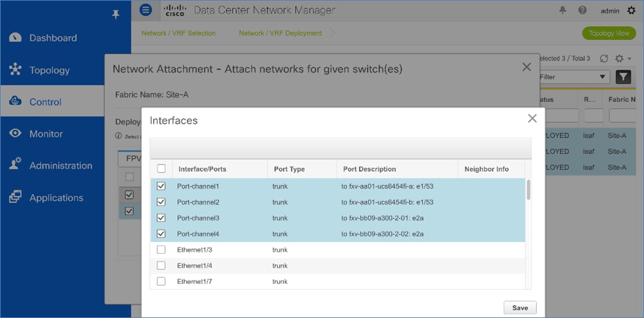The height and width of the screenshot is (318, 644).
Task: Click description 'to fxv-aa01-ucs6454fi-b: e1/53'
Action: click(x=387, y=202)
